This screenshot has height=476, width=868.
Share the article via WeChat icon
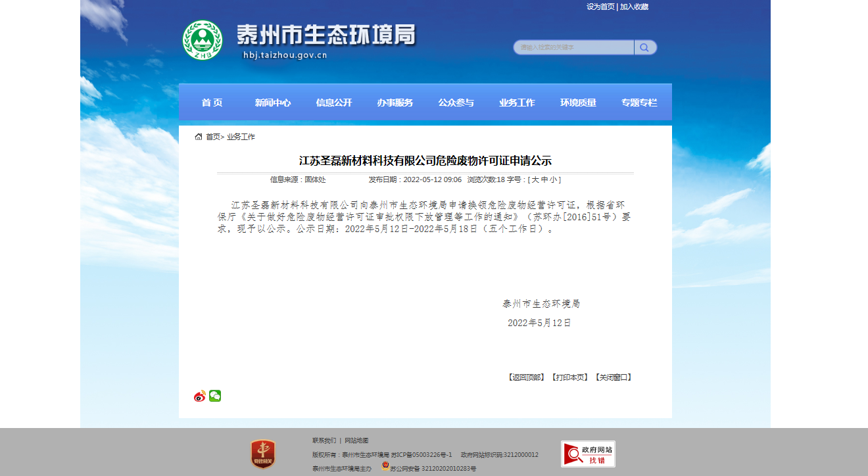[x=215, y=396]
